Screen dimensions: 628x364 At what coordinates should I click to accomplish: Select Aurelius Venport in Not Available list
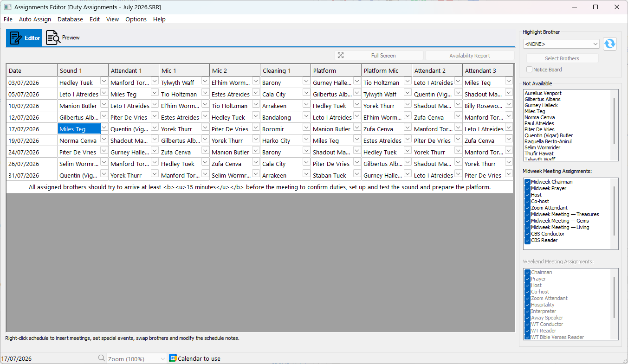(x=543, y=93)
